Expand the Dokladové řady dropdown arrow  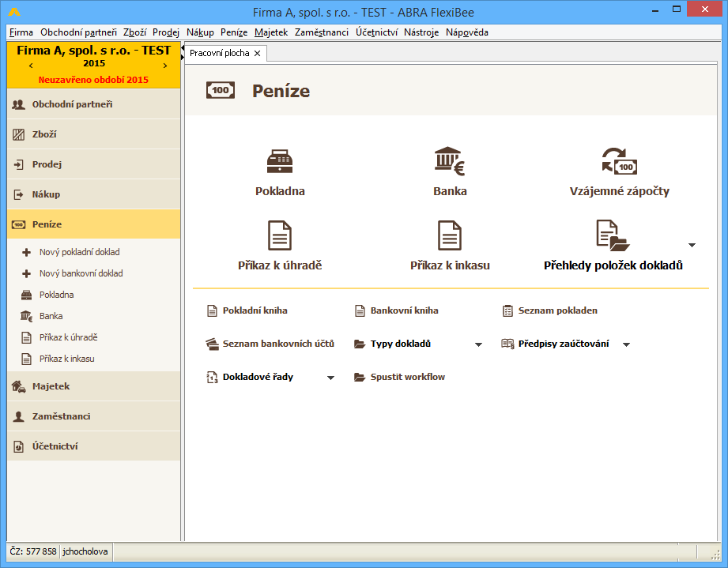click(330, 378)
